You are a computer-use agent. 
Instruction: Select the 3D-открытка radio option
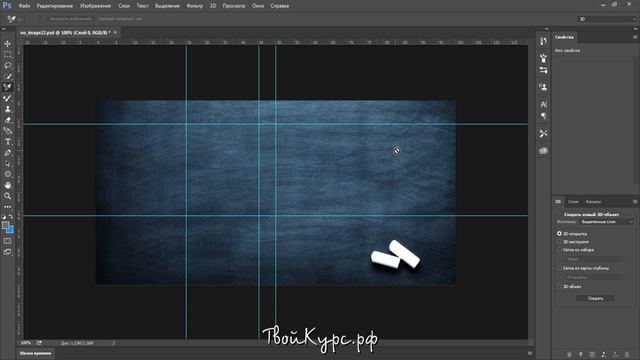(559, 233)
